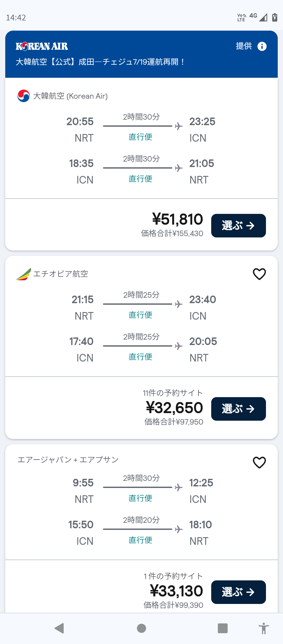Image resolution: width=283 pixels, height=644 pixels.
Task: Tap the 9:55 NRT outbound flight leg
Action: [141, 491]
